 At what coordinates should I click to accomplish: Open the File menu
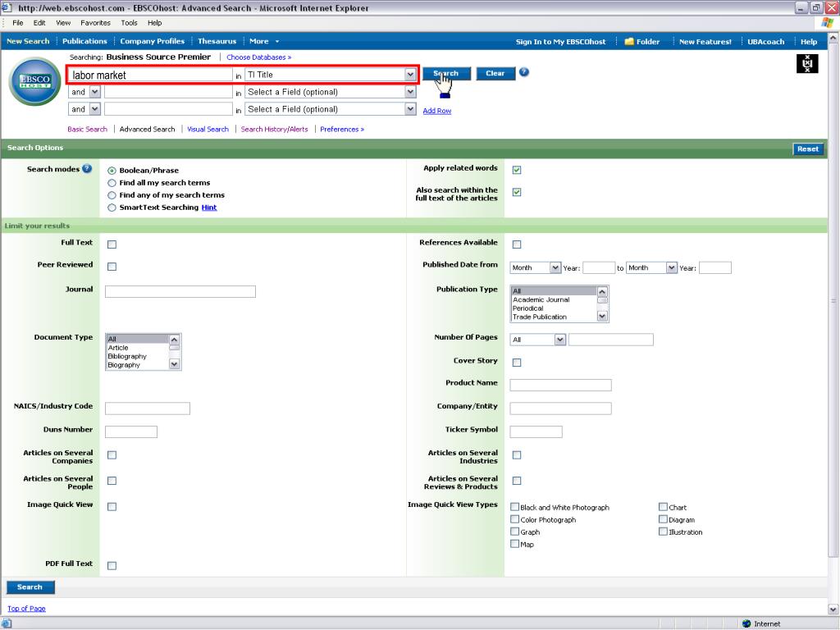[x=18, y=23]
